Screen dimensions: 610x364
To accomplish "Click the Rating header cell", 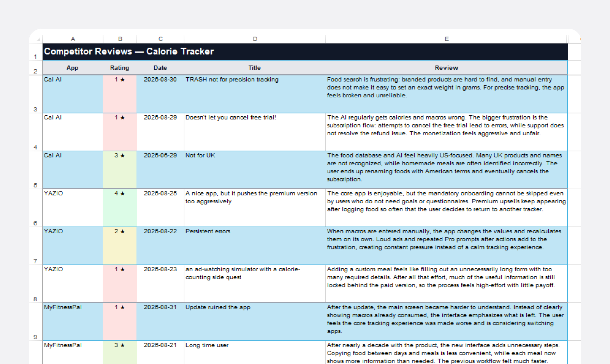I will click(120, 68).
